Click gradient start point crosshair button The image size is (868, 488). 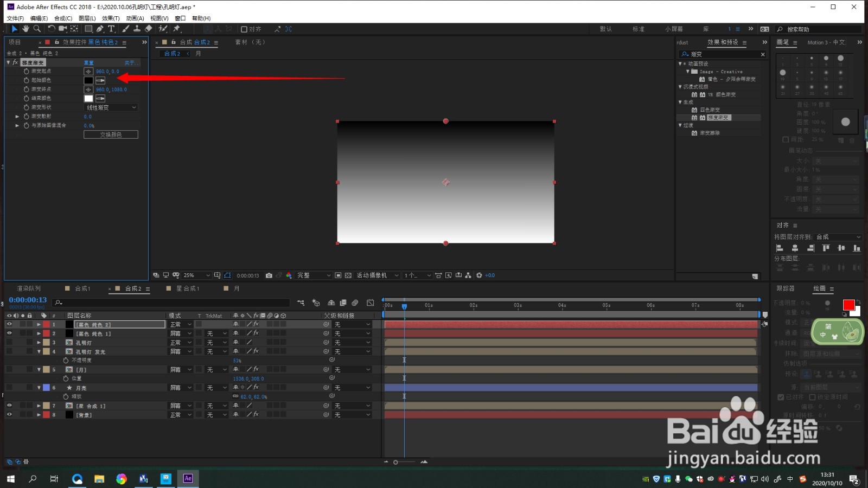click(88, 71)
